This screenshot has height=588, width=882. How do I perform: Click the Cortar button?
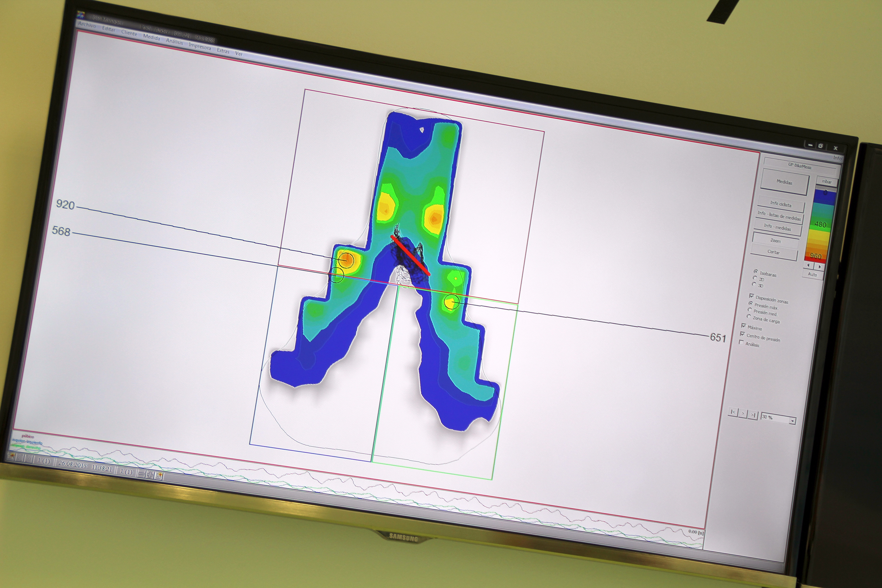[x=773, y=252]
